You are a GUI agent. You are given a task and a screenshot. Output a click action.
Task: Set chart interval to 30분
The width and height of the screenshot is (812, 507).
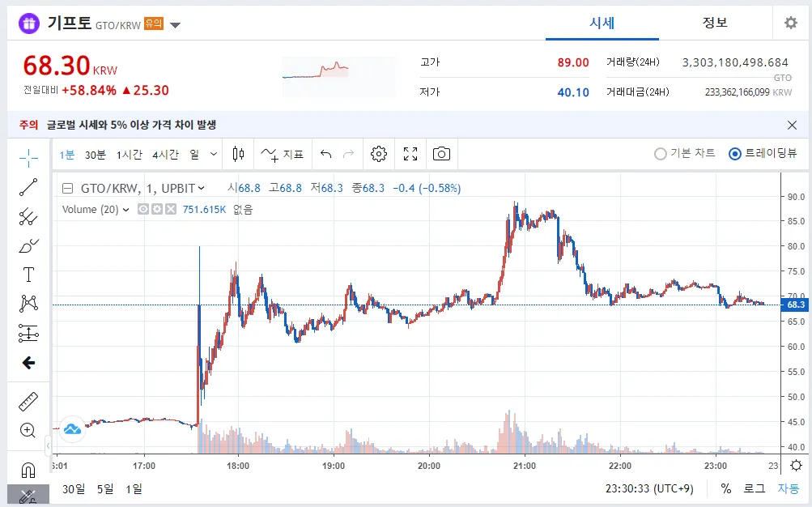coord(96,155)
